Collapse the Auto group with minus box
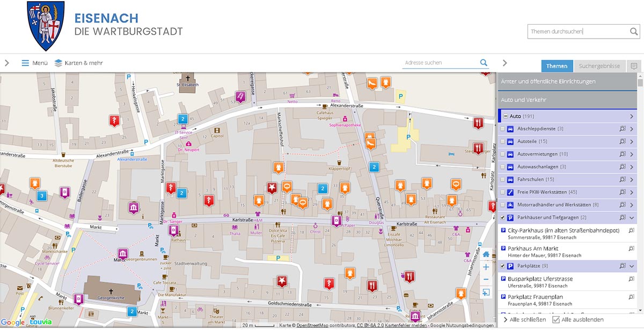This screenshot has width=644, height=330. pos(506,116)
